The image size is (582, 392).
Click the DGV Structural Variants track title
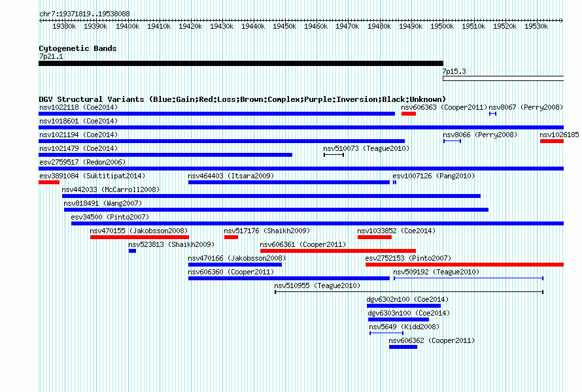point(243,99)
